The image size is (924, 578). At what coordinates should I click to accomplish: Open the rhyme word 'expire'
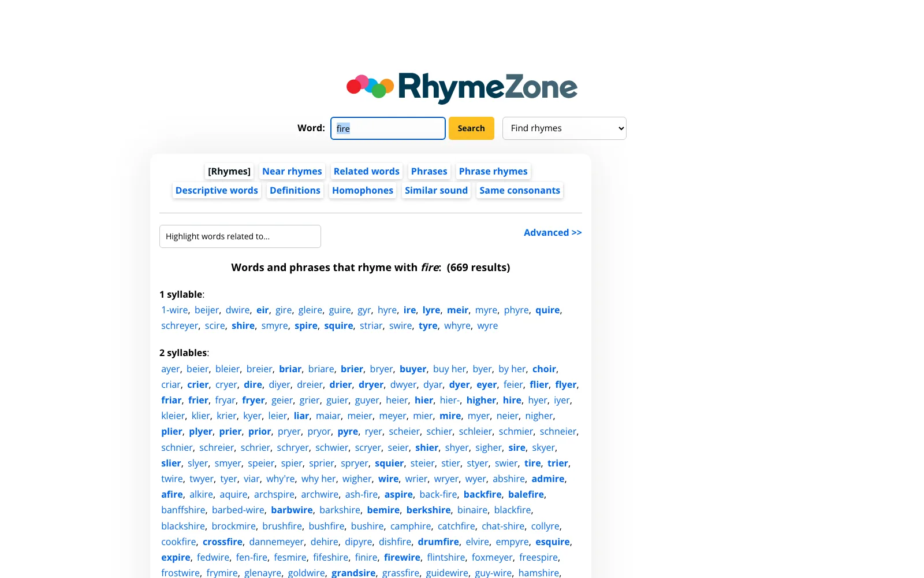tap(176, 557)
